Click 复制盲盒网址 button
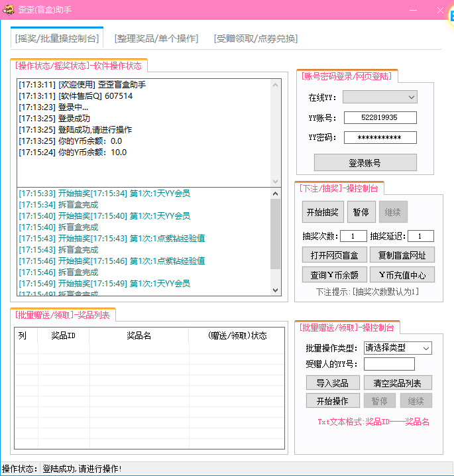Screen dimensions: 454x476 pos(402,255)
